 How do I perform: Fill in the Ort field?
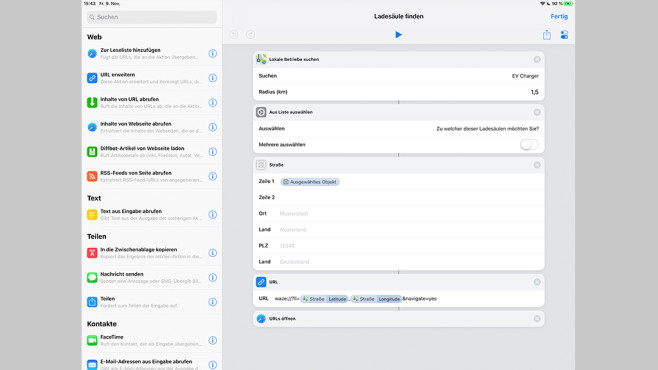click(398, 214)
